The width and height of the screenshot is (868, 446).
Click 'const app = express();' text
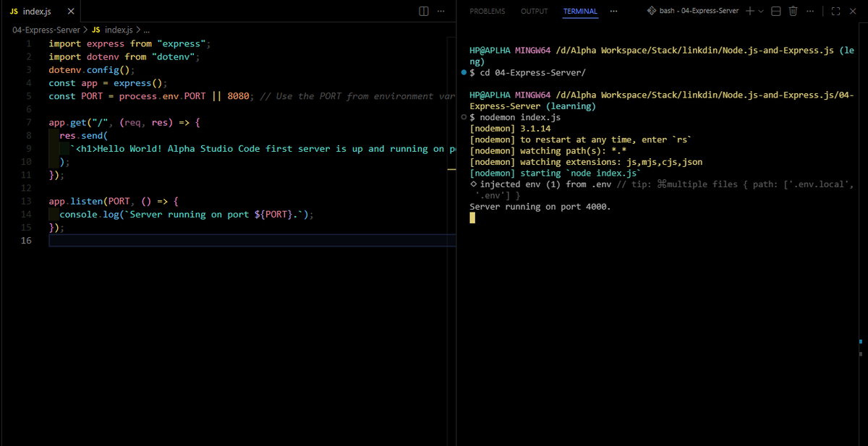tap(108, 83)
